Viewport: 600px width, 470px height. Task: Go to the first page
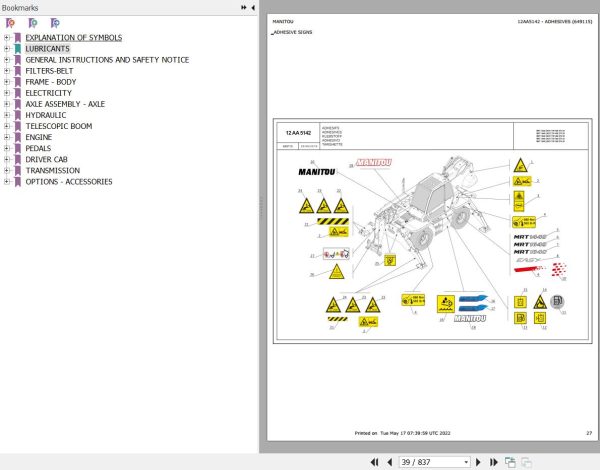(x=375, y=462)
